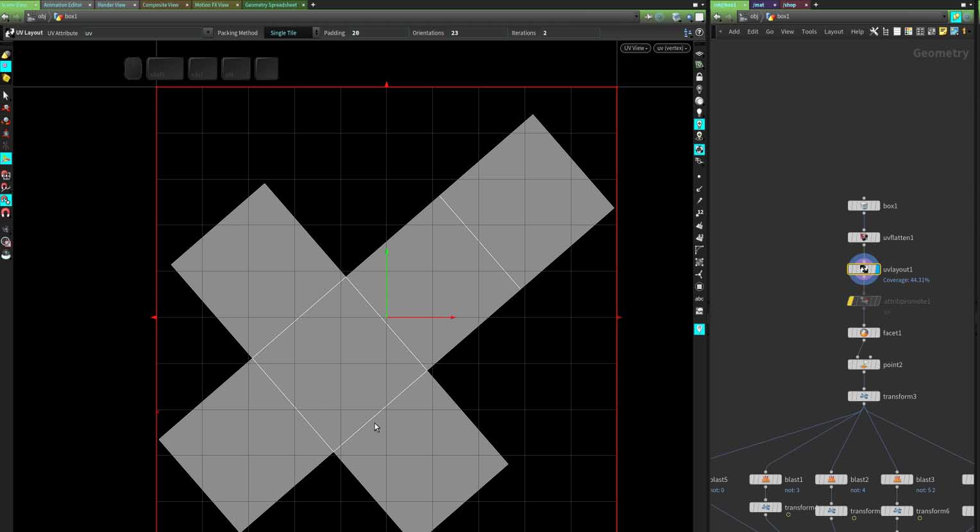This screenshot has width=980, height=532.
Task: Toggle the magnet snapping icon in left toolbar
Action: pos(6,213)
